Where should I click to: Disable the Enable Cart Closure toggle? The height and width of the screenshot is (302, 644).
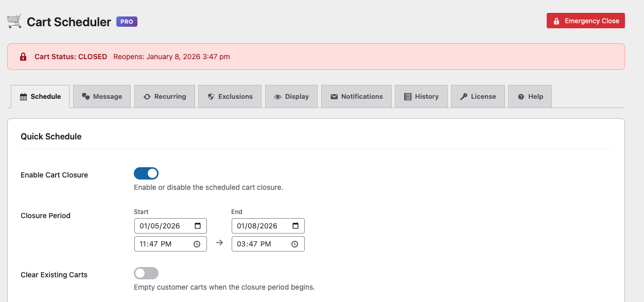[x=146, y=173]
